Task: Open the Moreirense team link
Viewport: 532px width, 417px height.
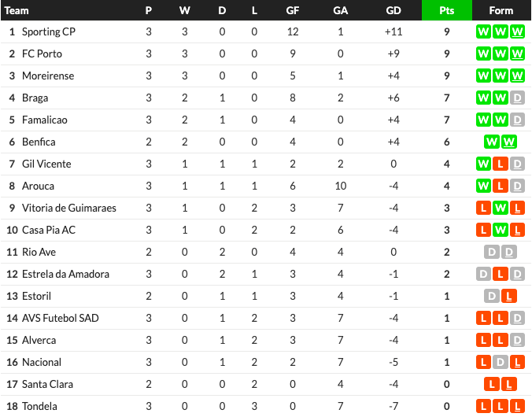Action: click(x=48, y=76)
